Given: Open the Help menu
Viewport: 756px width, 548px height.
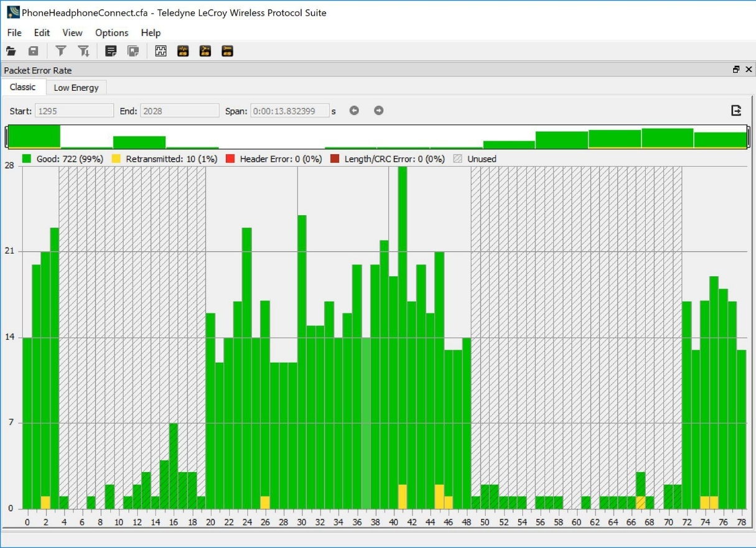Looking at the screenshot, I should [x=151, y=33].
